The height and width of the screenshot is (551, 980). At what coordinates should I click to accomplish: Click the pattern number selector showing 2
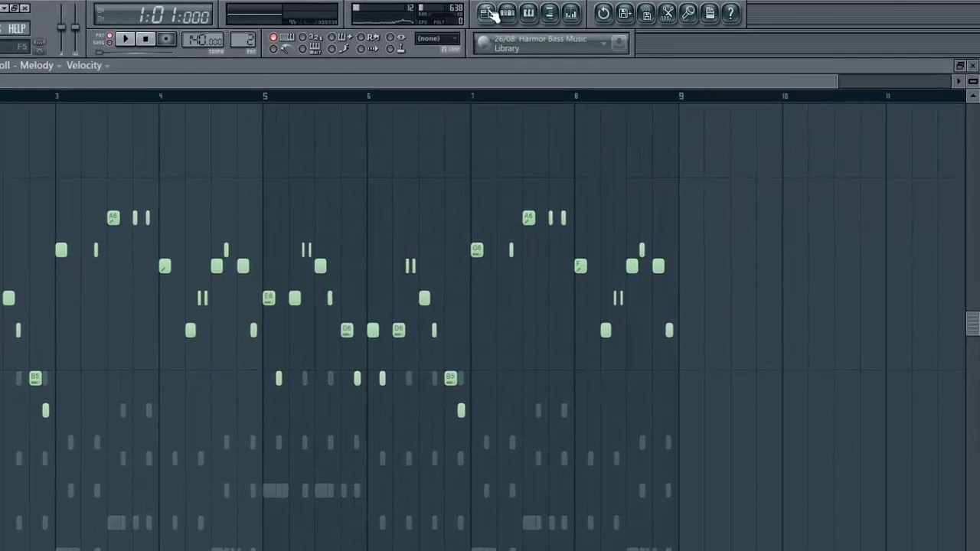pos(243,40)
